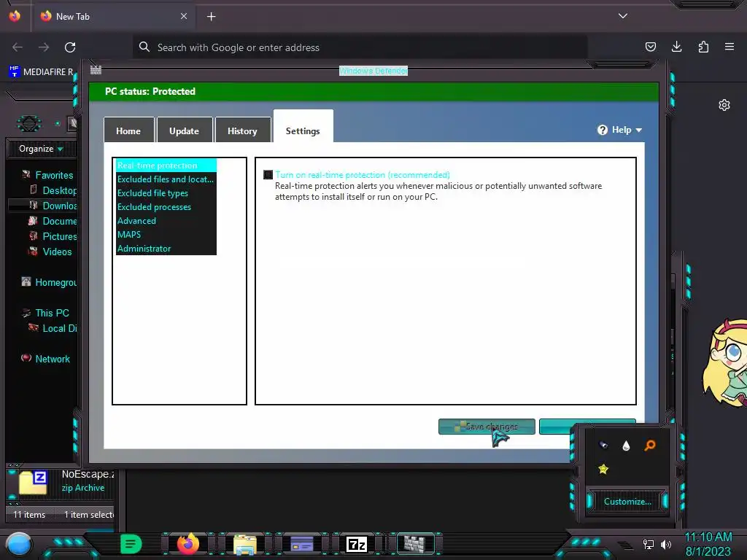The height and width of the screenshot is (560, 747).
Task: Open the volume speaker tray icon
Action: tap(666, 544)
